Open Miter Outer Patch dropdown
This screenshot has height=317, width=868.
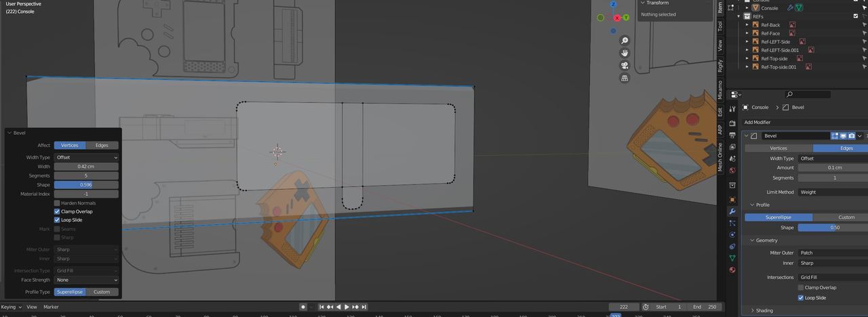point(833,253)
